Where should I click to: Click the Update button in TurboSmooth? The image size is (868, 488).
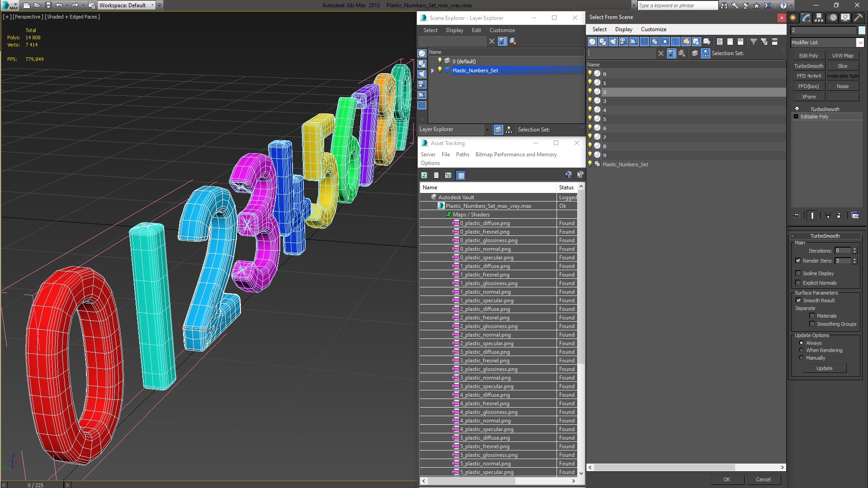point(824,368)
